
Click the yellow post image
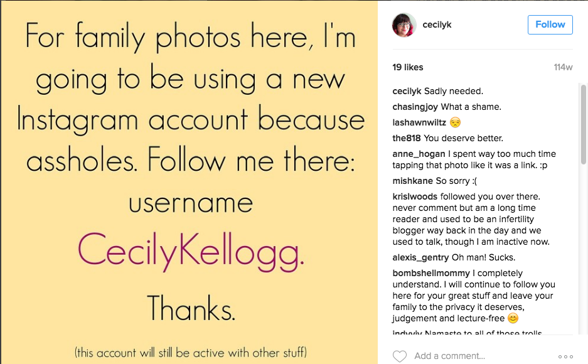point(190,182)
